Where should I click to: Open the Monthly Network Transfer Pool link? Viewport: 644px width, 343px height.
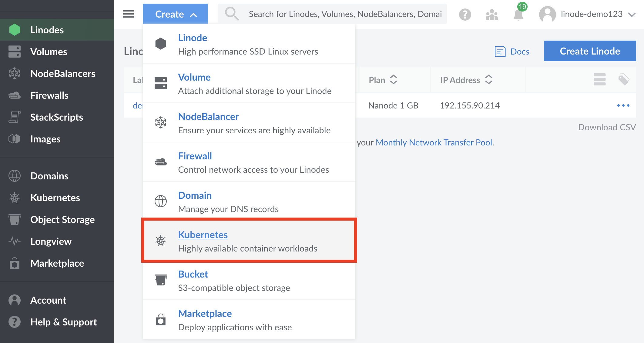434,142
